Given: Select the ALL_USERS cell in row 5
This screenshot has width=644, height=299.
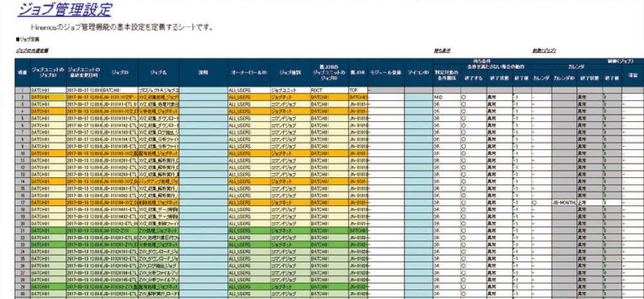Looking at the screenshot, I should [248, 119].
